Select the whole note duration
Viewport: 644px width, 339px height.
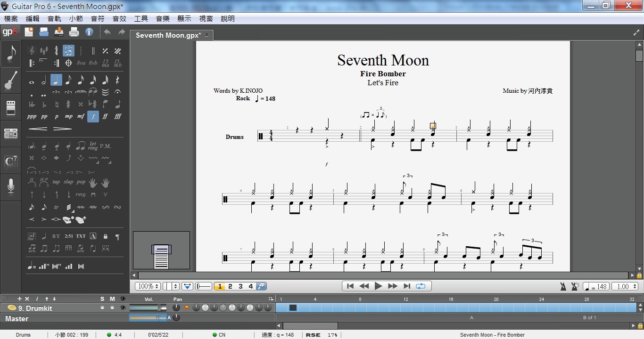(x=32, y=82)
